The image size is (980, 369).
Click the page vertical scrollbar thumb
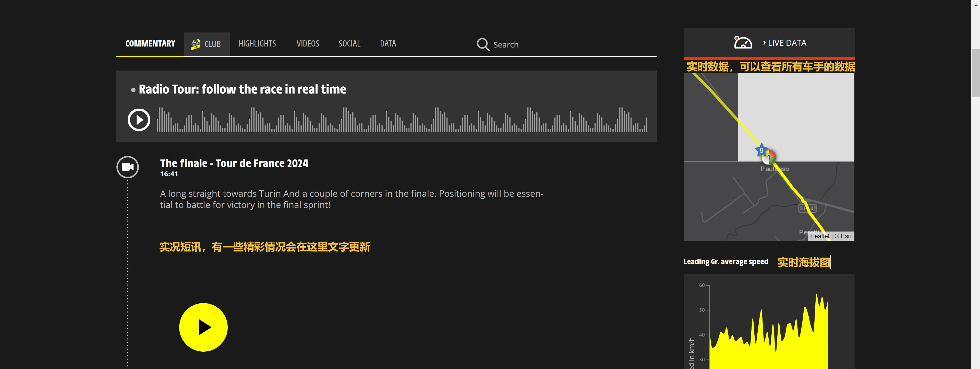click(975, 72)
